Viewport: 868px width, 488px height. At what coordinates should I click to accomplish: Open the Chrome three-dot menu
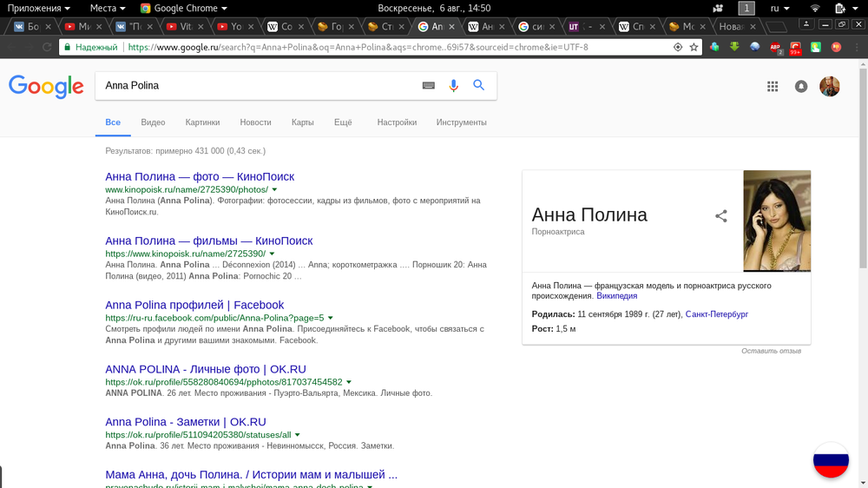pyautogui.click(x=857, y=47)
